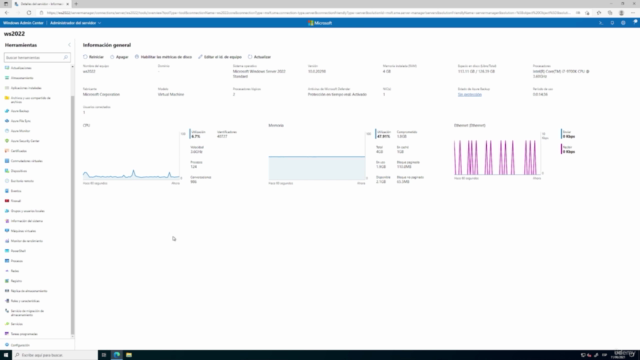Click the Reiniciar button
The width and height of the screenshot is (640, 360).
pos(93,57)
